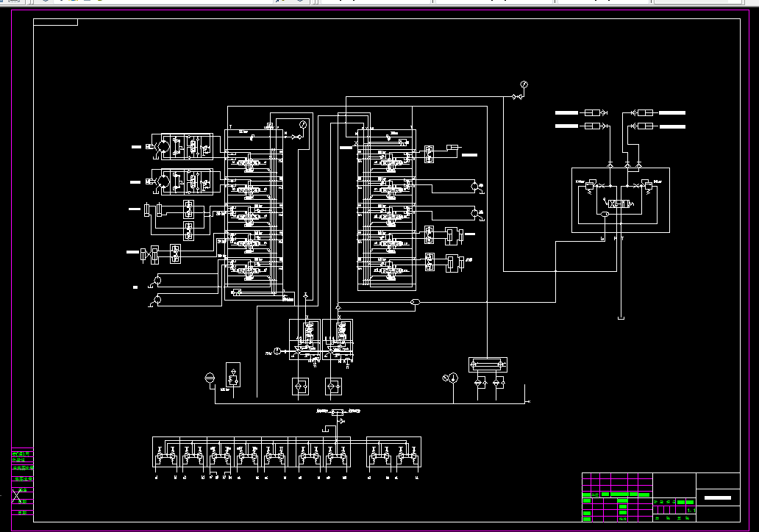759x532 pixels.
Task: Click the right suction filter box below the pumps
Action: pyautogui.click(x=333, y=387)
